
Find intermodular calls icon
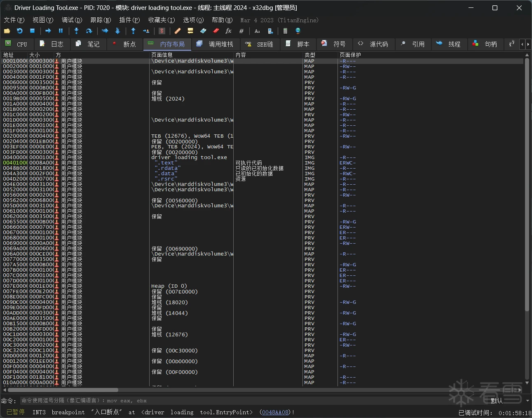click(270, 31)
